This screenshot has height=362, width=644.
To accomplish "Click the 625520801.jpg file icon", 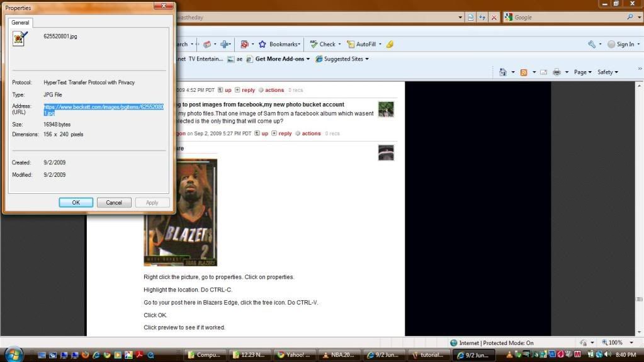I will point(20,38).
